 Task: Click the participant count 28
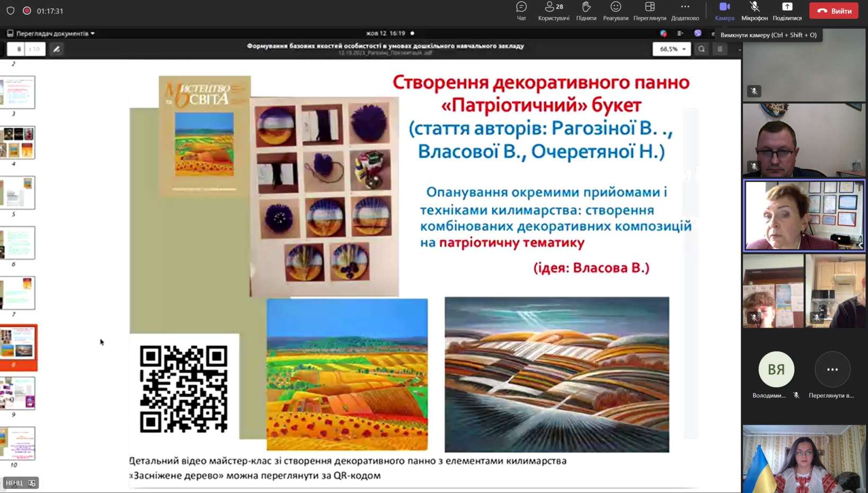pos(560,7)
